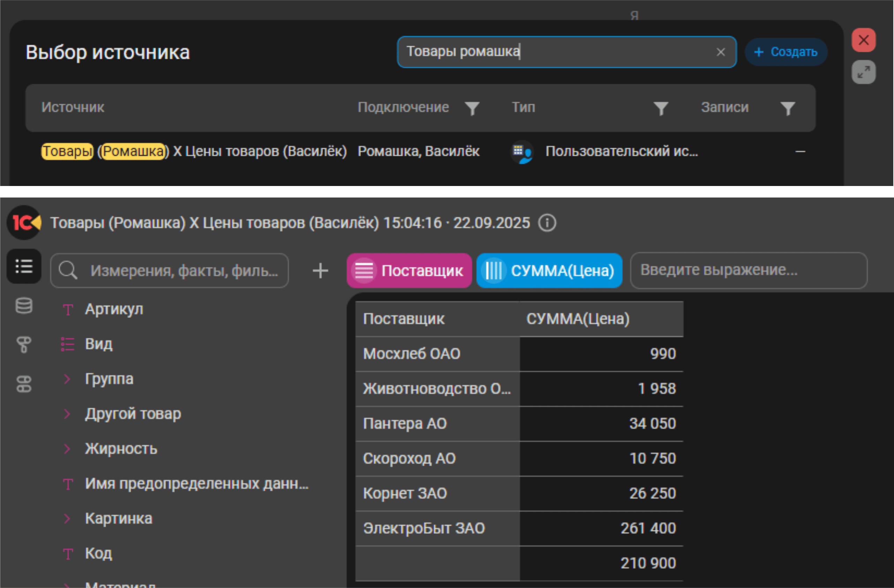
Task: Click the database sidebar icon
Action: pos(24,305)
